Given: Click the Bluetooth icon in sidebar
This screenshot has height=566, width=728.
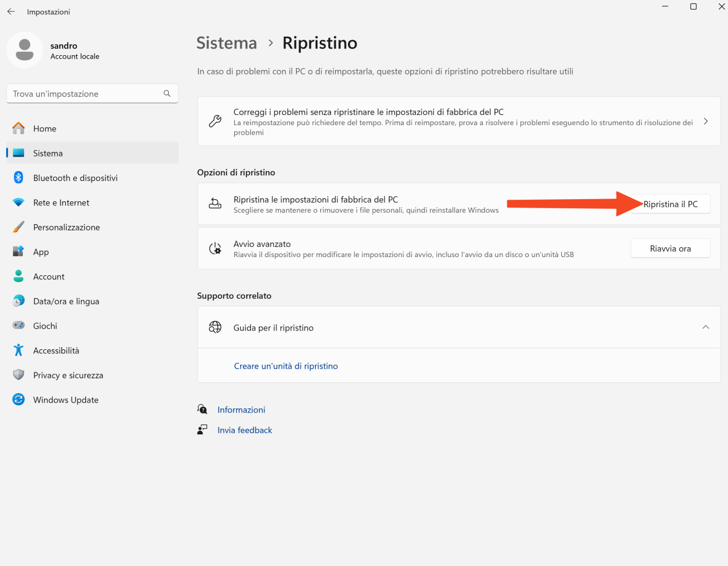Looking at the screenshot, I should tap(19, 177).
